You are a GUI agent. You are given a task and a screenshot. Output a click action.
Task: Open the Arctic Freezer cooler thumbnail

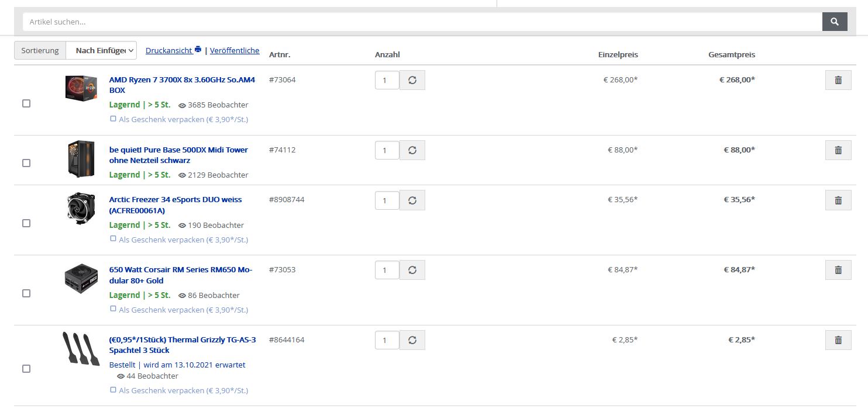tap(81, 209)
